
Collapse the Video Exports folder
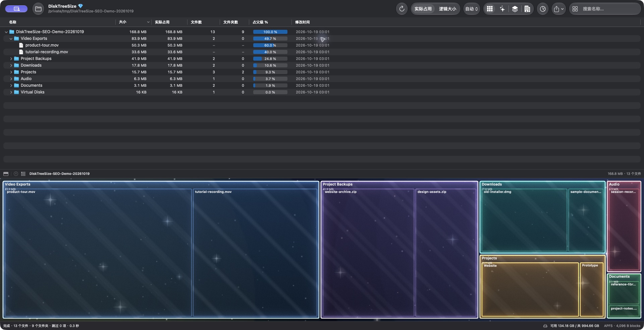tap(11, 39)
